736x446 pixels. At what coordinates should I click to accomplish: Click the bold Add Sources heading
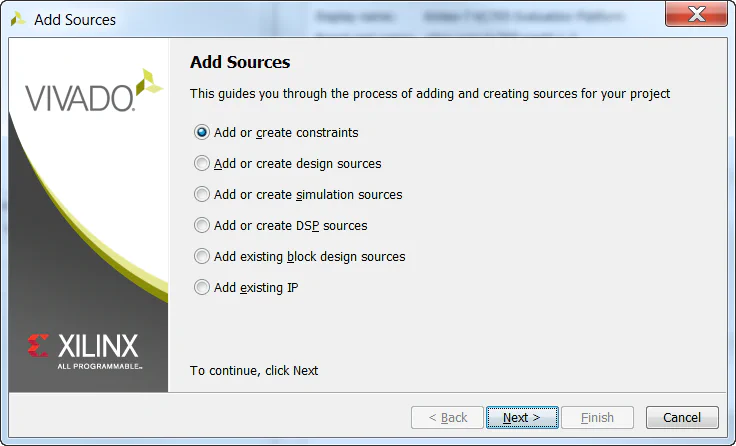click(240, 62)
